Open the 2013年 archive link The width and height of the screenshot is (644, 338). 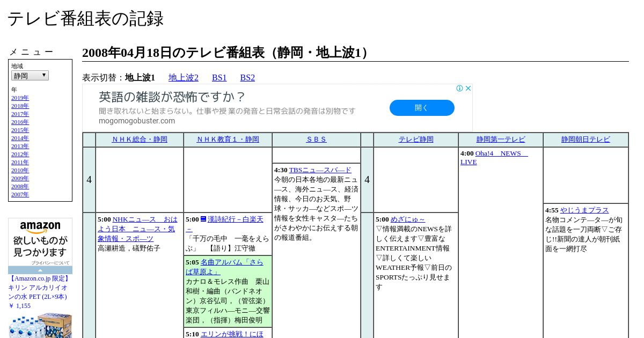pos(20,146)
